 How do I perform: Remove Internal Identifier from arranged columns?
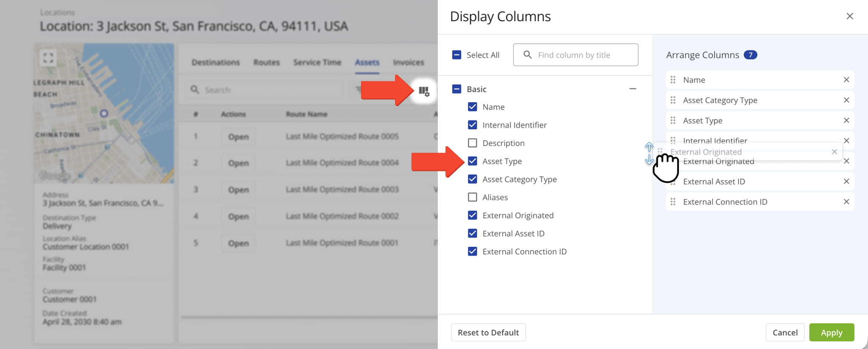click(846, 141)
